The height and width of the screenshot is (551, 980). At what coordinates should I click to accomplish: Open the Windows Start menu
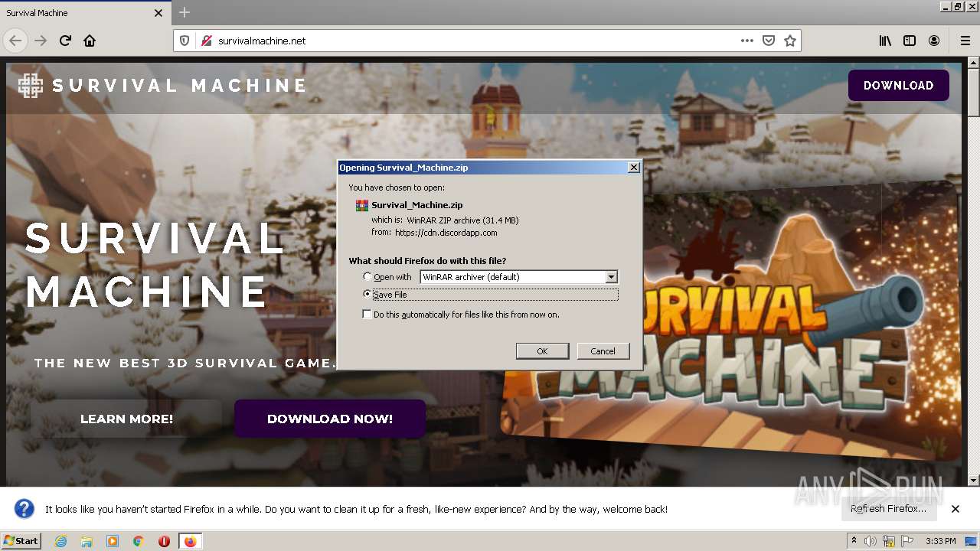point(21,541)
